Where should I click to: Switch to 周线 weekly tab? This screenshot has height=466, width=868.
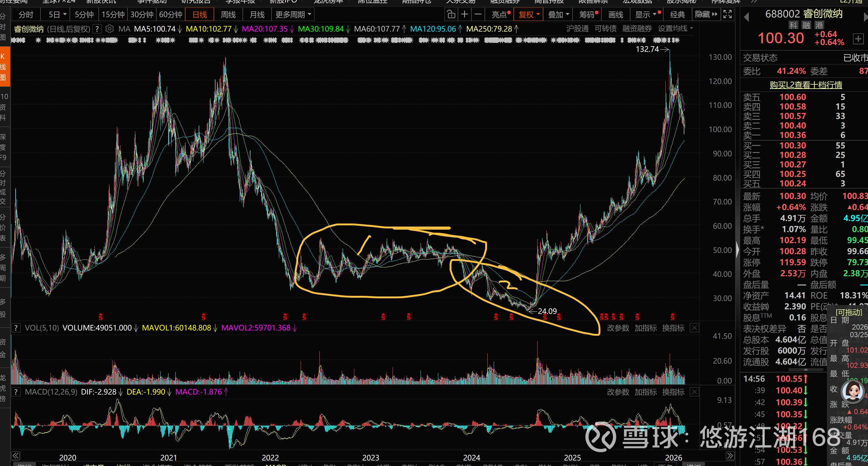228,14
